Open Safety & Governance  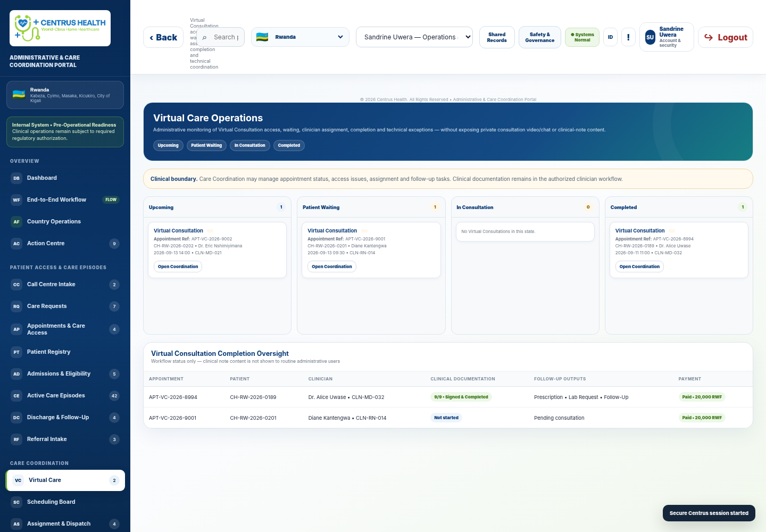point(540,37)
